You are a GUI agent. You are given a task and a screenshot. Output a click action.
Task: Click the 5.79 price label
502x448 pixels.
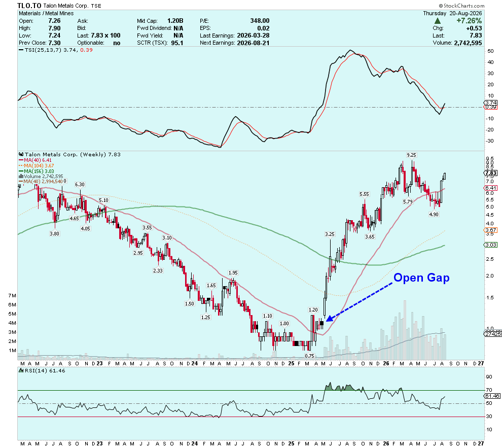408,202
